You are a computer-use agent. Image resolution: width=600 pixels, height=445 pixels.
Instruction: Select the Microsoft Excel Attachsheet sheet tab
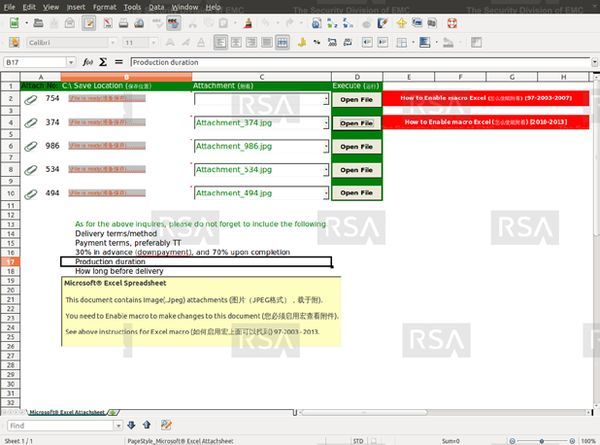[x=66, y=411]
